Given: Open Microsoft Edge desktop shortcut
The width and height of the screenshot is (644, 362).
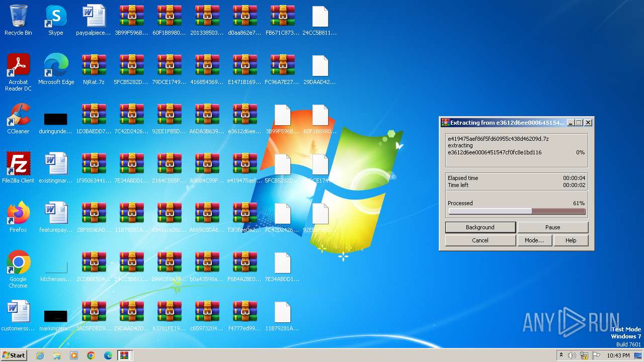Looking at the screenshot, I should (x=56, y=66).
